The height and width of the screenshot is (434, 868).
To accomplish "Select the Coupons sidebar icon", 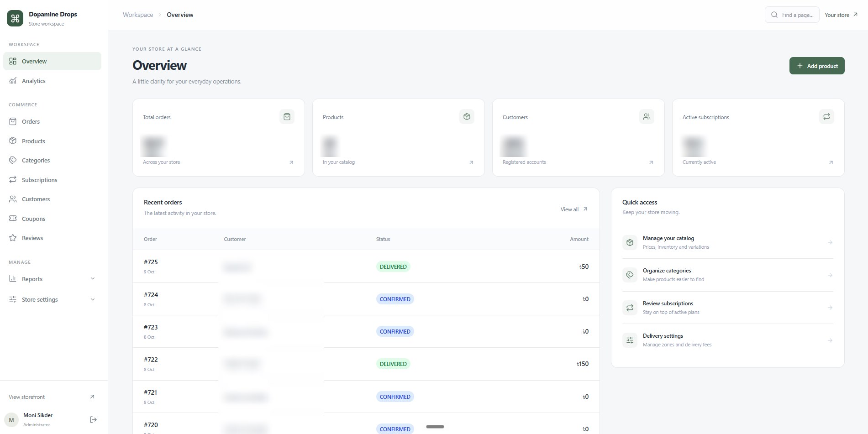I will [13, 219].
